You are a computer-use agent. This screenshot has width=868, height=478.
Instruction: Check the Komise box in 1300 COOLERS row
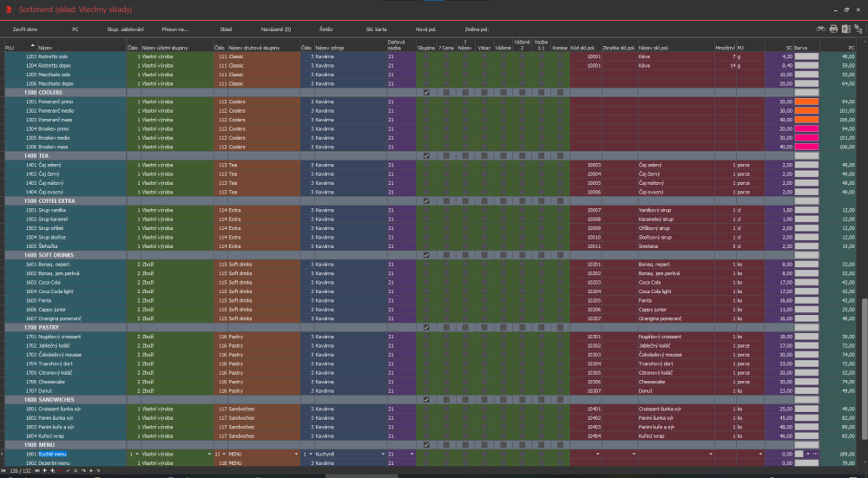(x=560, y=93)
